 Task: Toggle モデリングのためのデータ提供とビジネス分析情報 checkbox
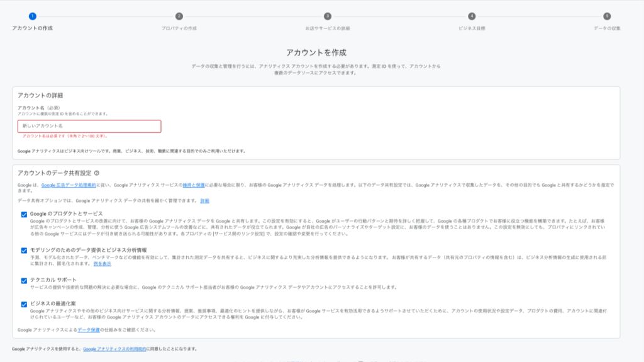click(24, 251)
